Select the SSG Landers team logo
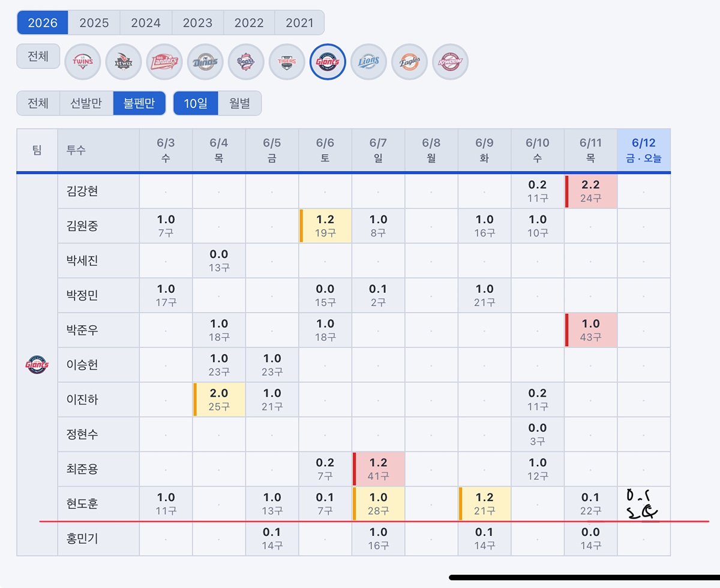720x588 pixels. (164, 62)
